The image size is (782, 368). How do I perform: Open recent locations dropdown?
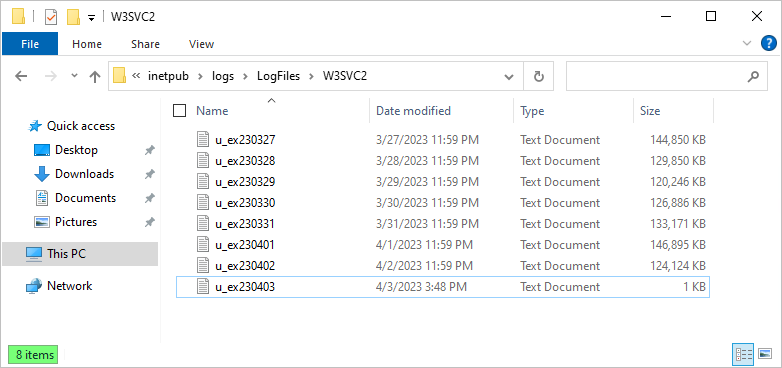click(x=74, y=76)
